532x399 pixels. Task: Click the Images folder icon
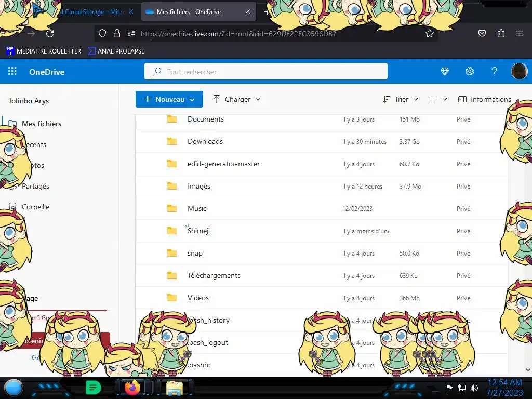[x=172, y=187]
